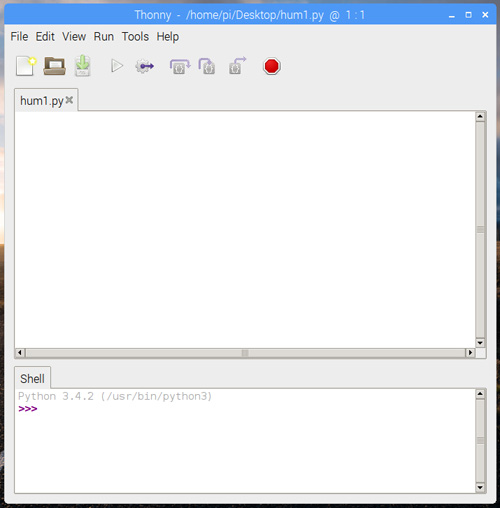Viewport: 500px width, 508px height.
Task: Close the hum1.py tab
Action: tap(69, 100)
